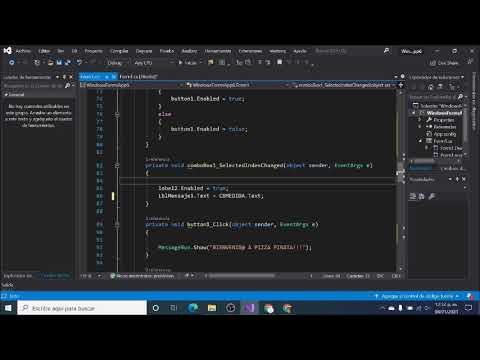Click the Properties panel wrench icon

coord(432,196)
